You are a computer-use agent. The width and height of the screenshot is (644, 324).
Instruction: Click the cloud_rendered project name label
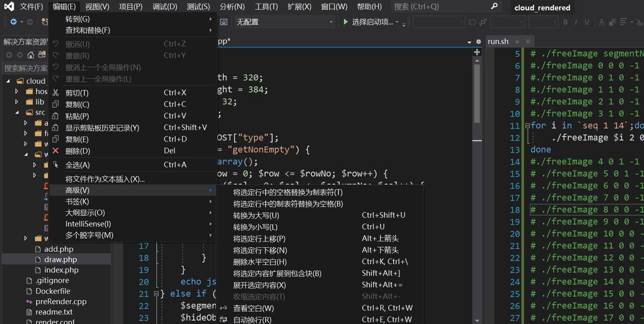542,8
